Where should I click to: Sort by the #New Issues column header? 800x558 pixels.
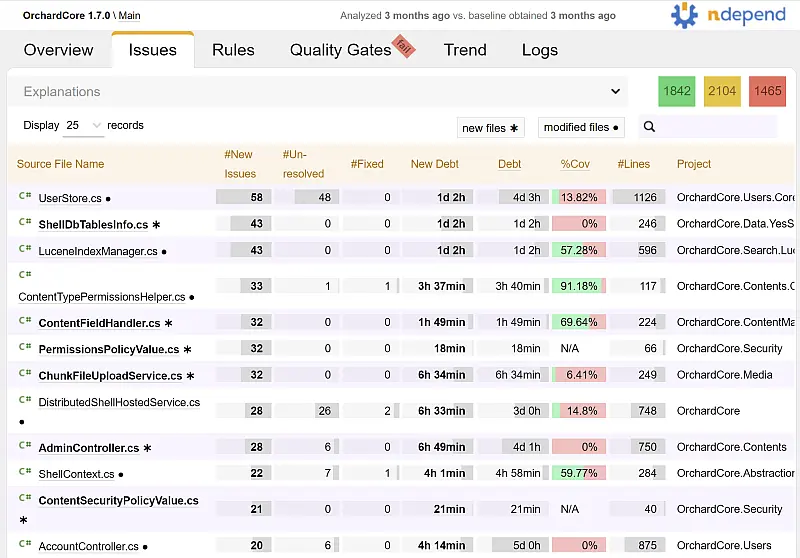pos(240,164)
